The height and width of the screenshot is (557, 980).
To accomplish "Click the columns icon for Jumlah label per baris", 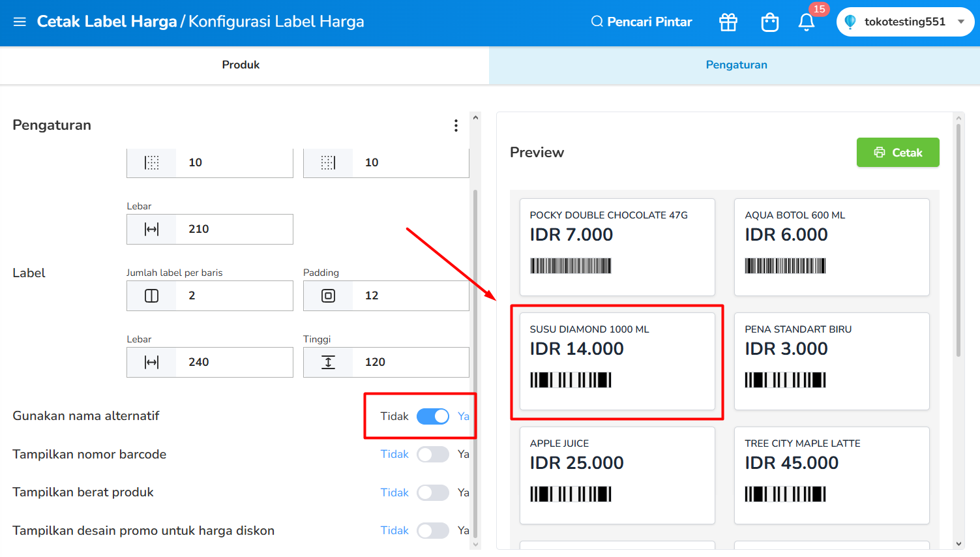I will click(152, 295).
